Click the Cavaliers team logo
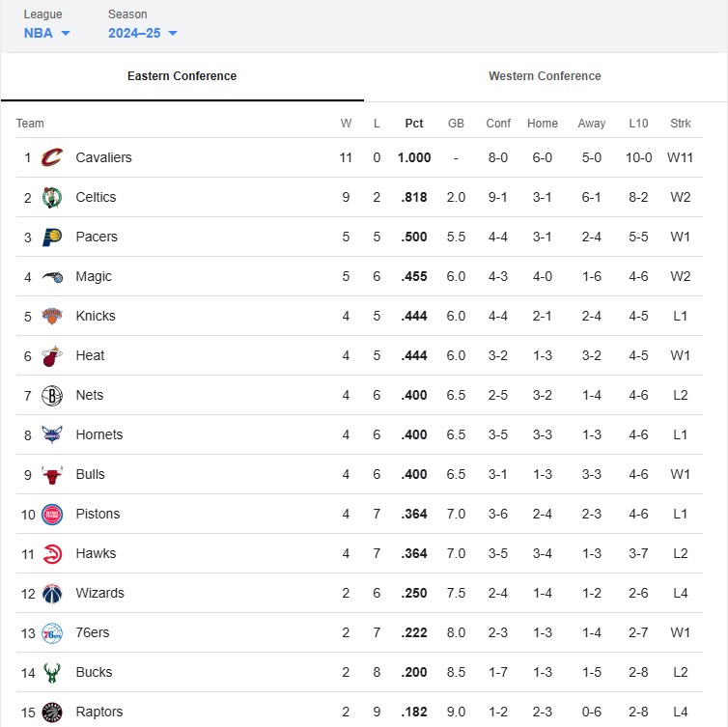This screenshot has height=727, width=728. click(x=52, y=157)
